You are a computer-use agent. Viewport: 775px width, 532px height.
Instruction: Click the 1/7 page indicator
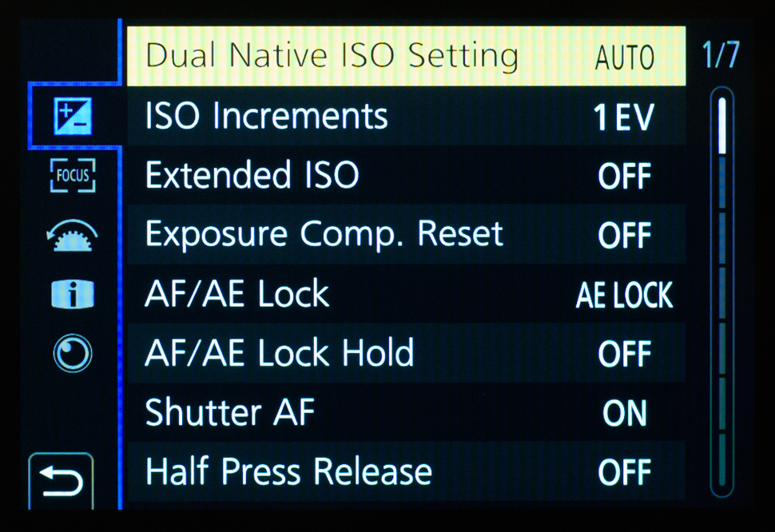[x=720, y=56]
